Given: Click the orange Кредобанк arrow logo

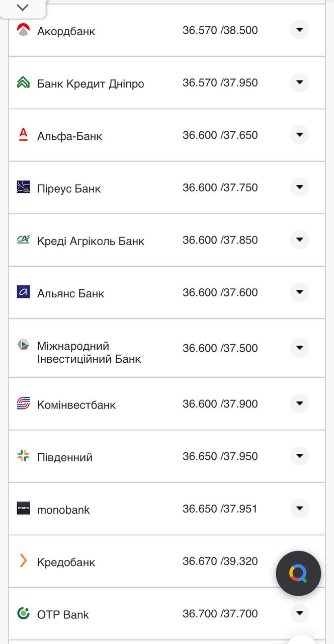Looking at the screenshot, I should click(22, 561).
